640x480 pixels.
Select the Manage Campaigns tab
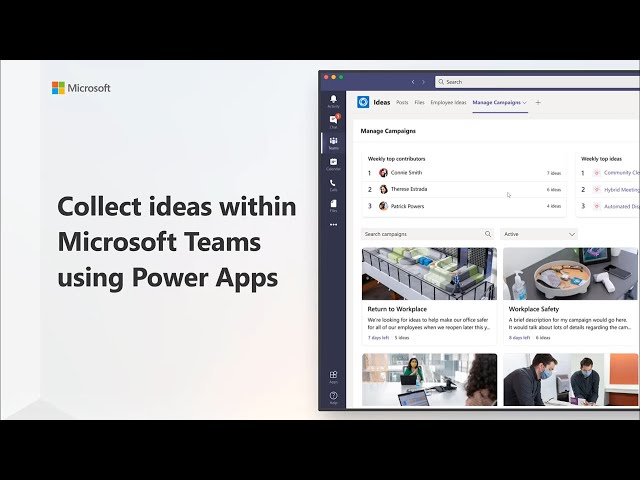pyautogui.click(x=496, y=102)
